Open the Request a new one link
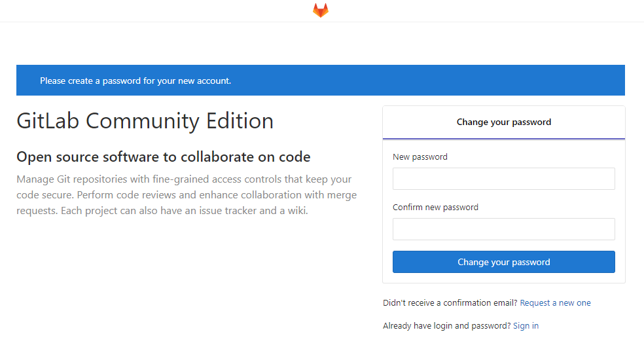 (555, 303)
